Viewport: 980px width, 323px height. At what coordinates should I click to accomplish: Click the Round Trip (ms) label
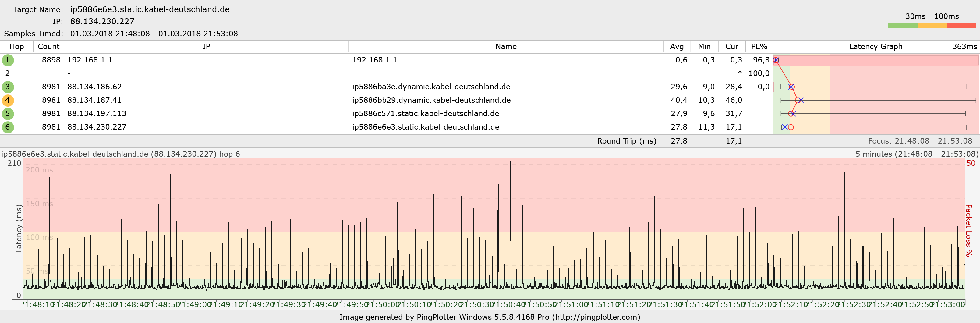(x=627, y=141)
